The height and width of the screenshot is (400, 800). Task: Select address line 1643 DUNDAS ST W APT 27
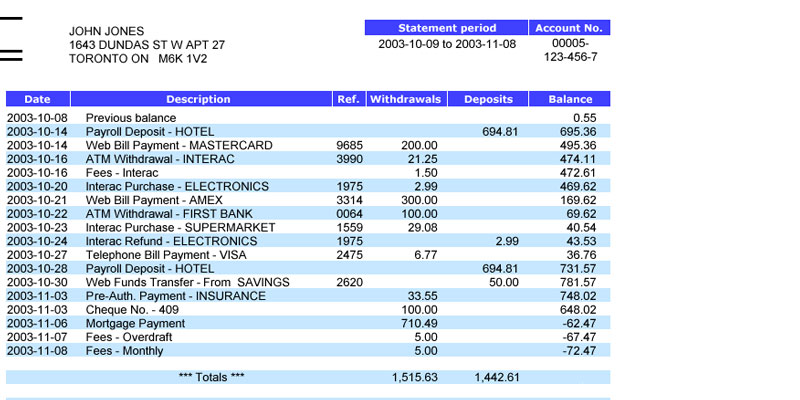(147, 45)
